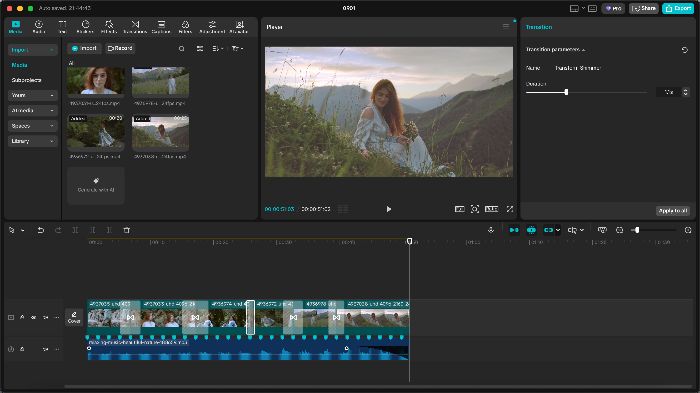The width and height of the screenshot is (700, 393).
Task: Click the Pro badge button
Action: (613, 8)
